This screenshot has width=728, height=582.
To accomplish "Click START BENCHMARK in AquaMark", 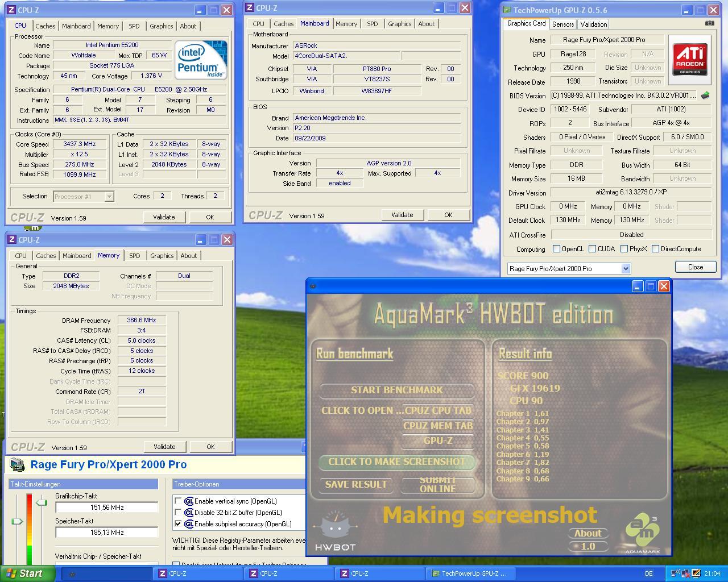I will coord(396,390).
